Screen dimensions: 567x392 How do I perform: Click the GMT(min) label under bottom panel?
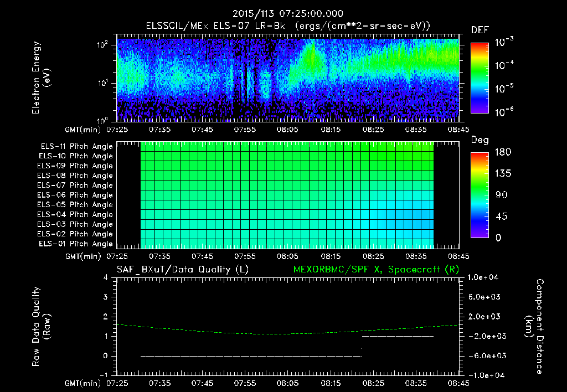[x=83, y=383]
